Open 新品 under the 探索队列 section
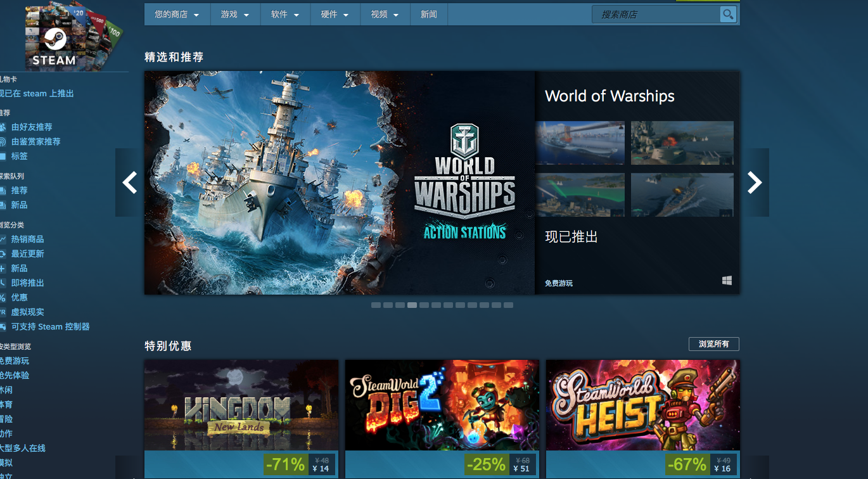Viewport: 868px width, 479px height. tap(19, 205)
